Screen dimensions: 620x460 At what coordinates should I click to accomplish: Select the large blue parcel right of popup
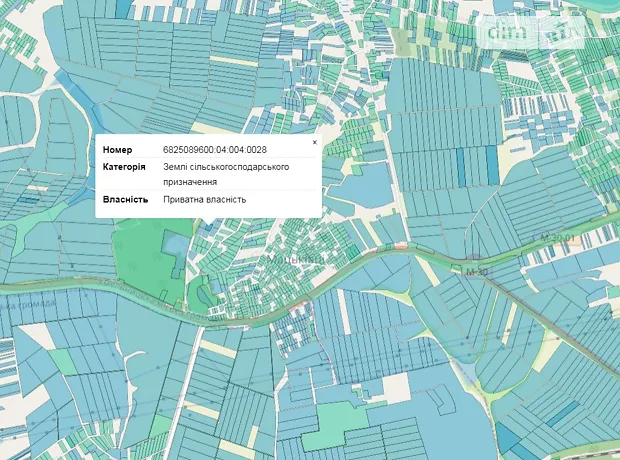click(x=362, y=183)
